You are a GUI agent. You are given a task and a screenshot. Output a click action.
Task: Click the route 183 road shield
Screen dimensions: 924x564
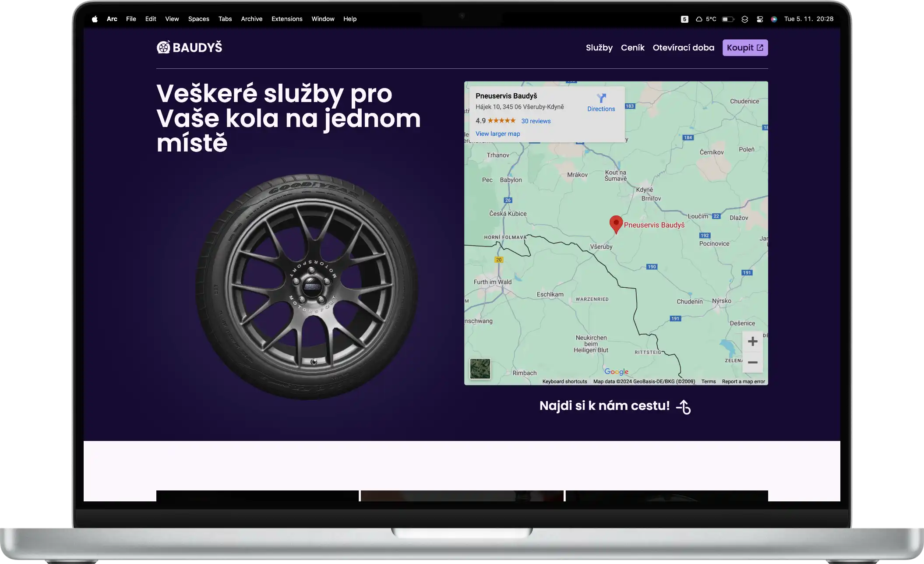[630, 106]
